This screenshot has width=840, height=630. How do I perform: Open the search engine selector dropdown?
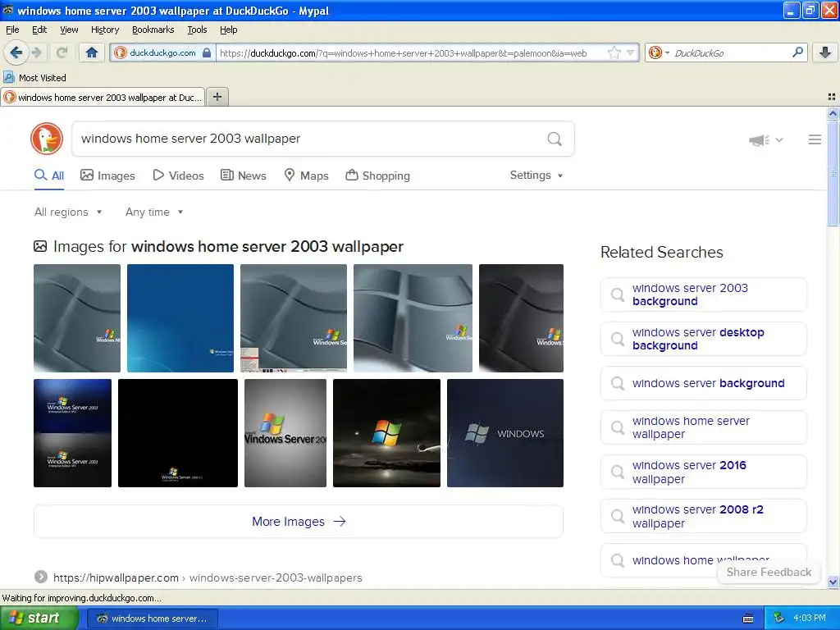click(659, 52)
